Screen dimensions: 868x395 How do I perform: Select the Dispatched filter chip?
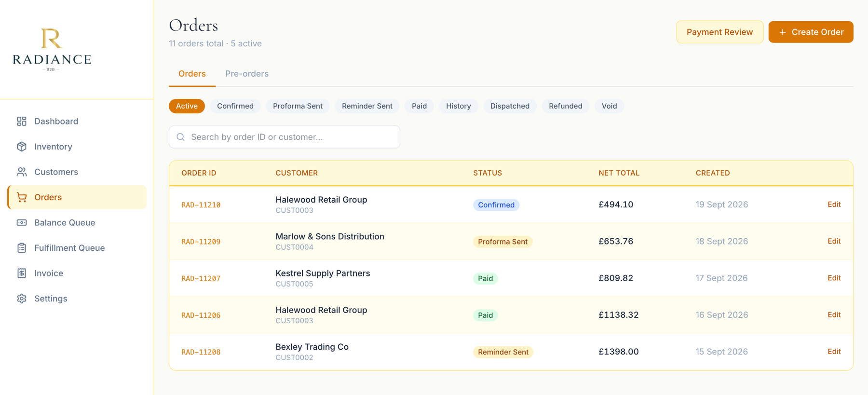tap(510, 106)
